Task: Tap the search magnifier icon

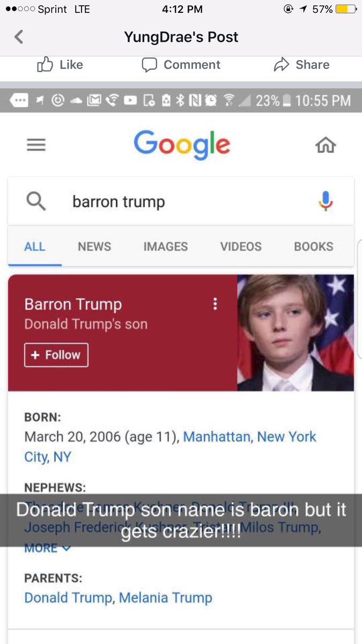Action: 36,202
